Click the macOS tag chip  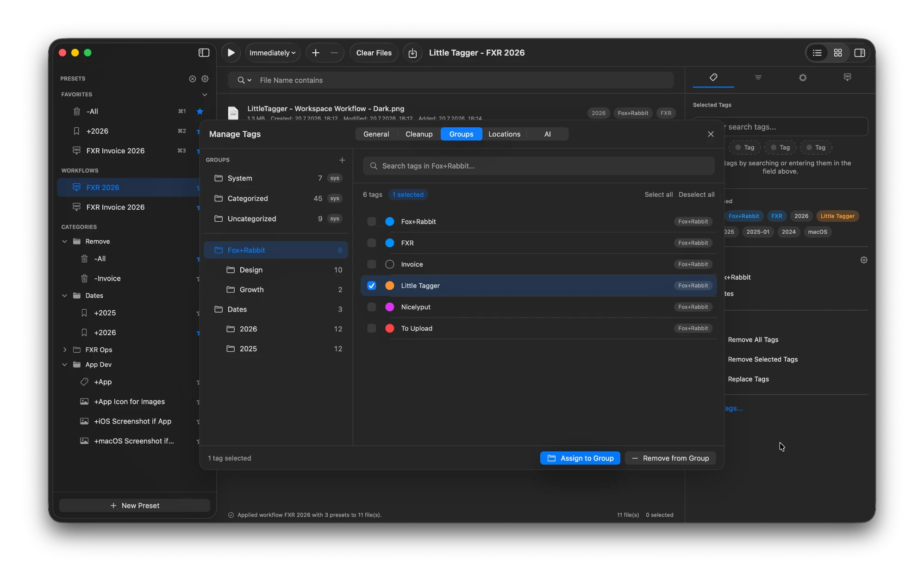coord(818,232)
